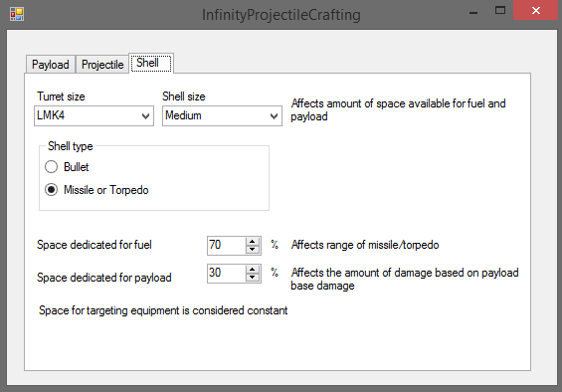Close the InfinityProjectileCrafting window
Screen dimensions: 562x392
click(x=536, y=10)
